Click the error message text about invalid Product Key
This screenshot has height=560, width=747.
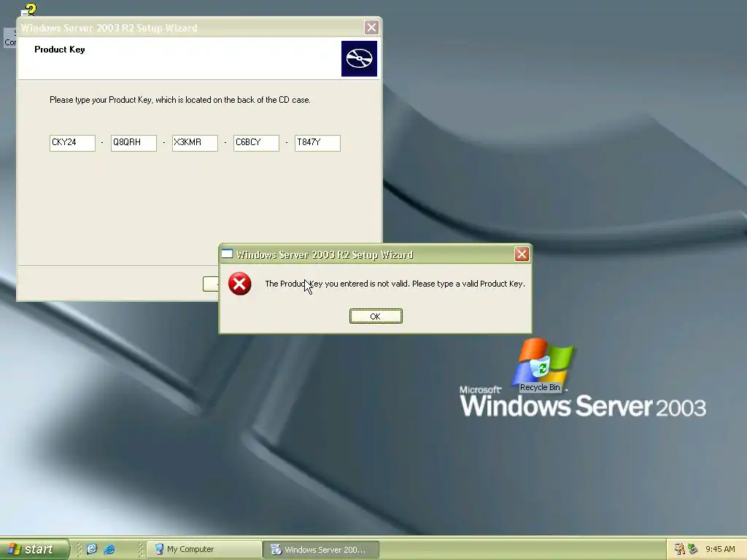pos(395,284)
